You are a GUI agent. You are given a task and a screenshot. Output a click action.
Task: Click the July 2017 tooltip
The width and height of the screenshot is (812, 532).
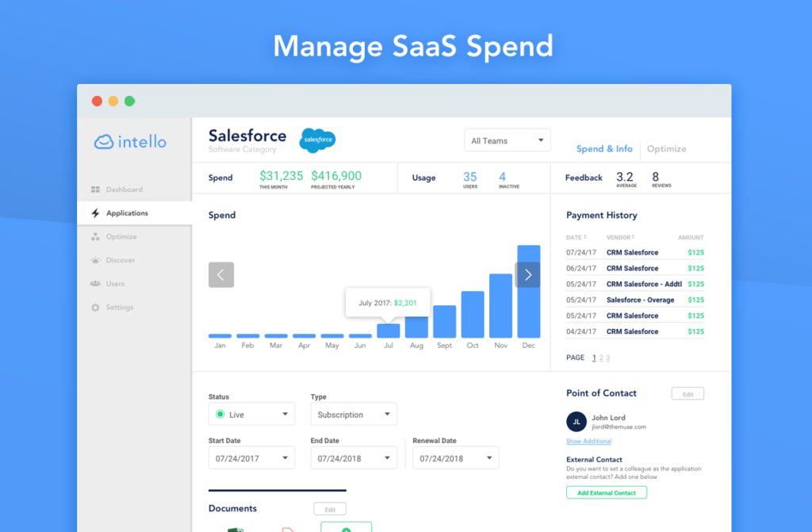tap(388, 303)
